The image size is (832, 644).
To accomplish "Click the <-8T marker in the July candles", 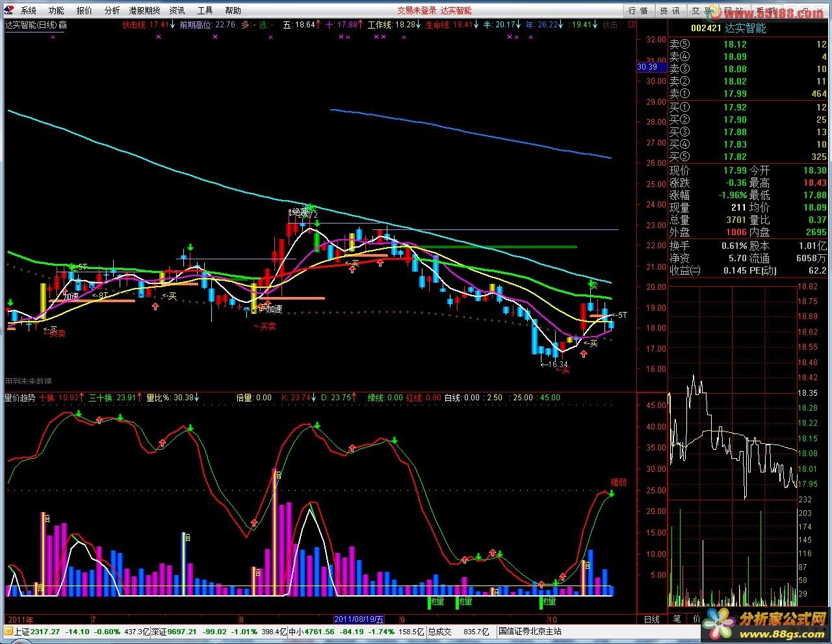I will click(x=100, y=295).
